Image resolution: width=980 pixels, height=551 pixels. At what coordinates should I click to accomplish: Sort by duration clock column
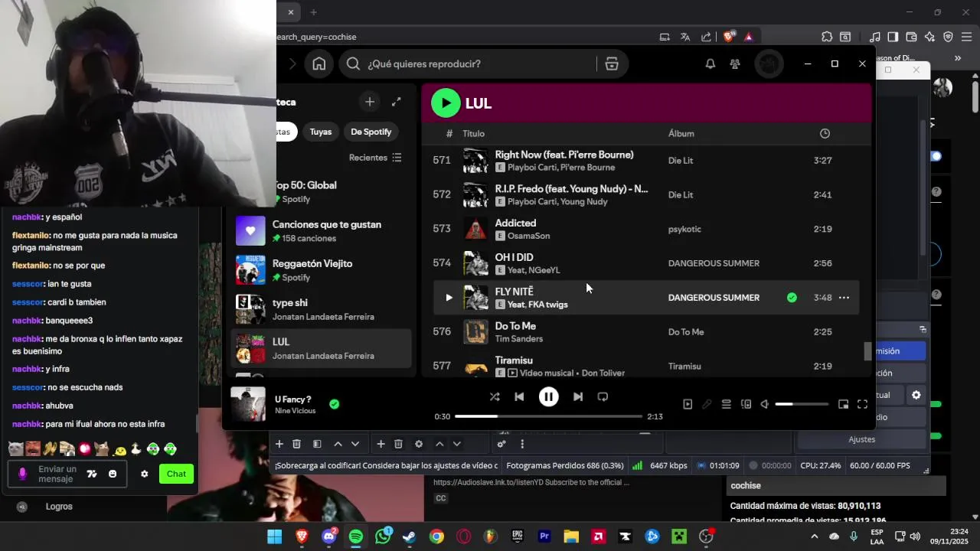click(x=825, y=133)
